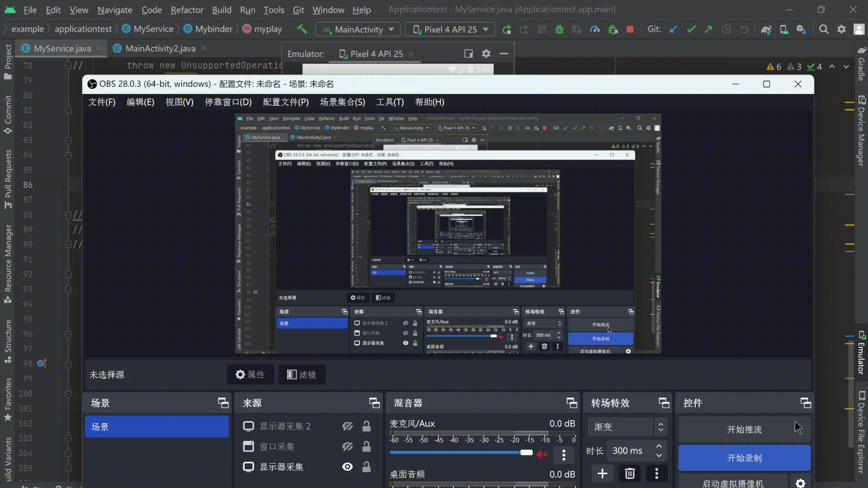Toggle lock on 窗口采集 source

[x=367, y=446]
